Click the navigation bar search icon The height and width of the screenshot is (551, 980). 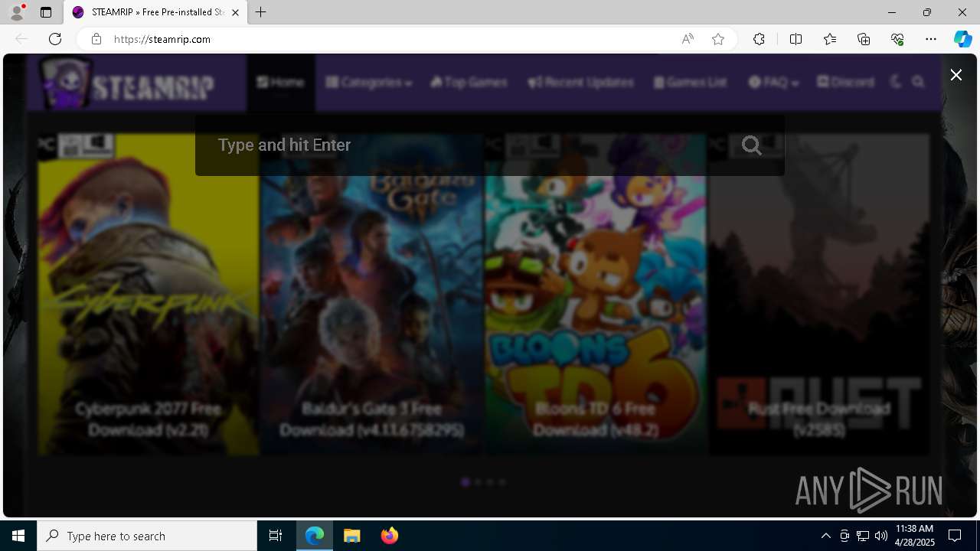[x=918, y=82]
